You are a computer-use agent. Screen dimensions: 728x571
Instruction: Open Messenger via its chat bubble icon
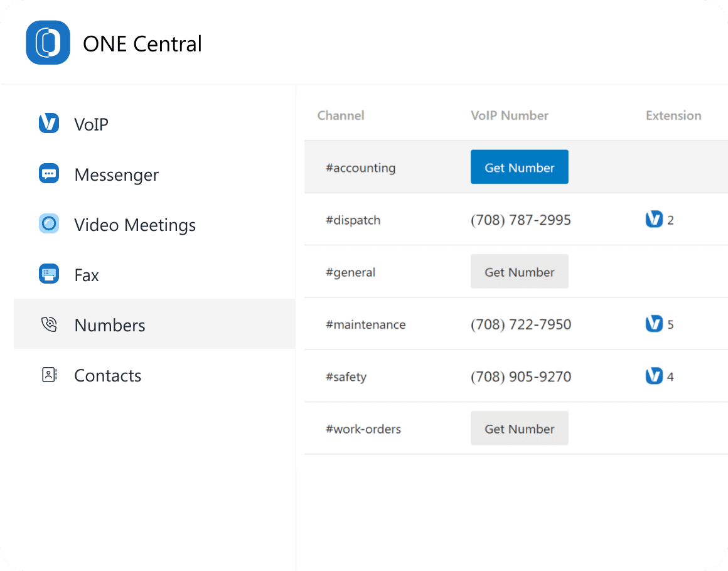48,174
